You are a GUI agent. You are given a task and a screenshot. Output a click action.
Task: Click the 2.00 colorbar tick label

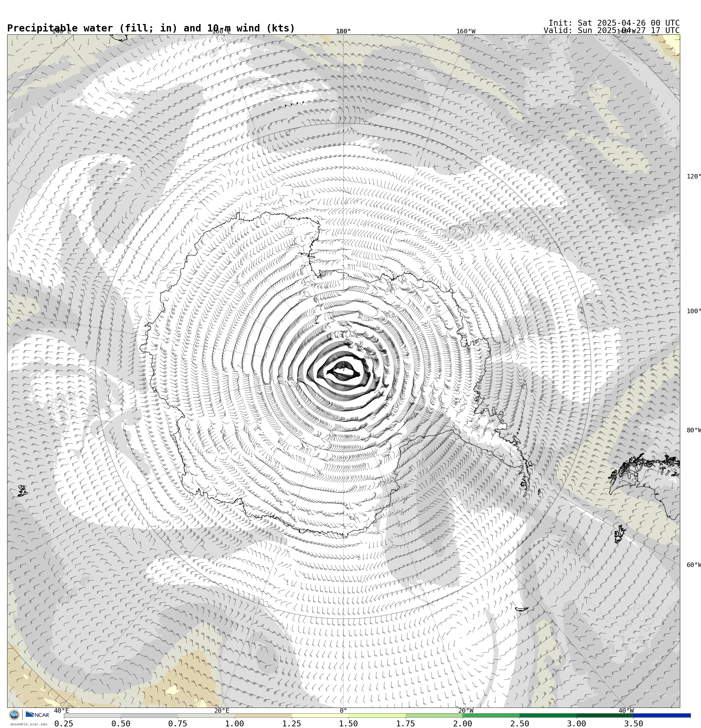coord(462,723)
